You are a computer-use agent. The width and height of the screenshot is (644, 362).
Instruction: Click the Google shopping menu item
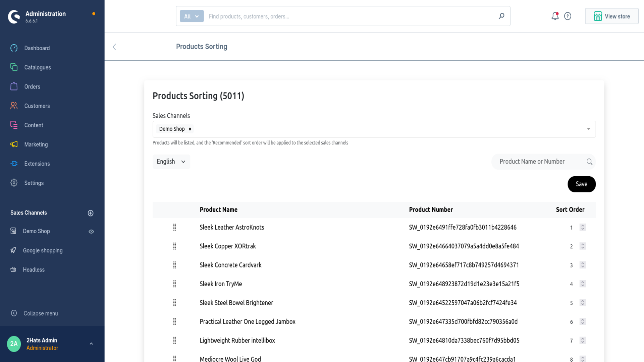pos(43,250)
